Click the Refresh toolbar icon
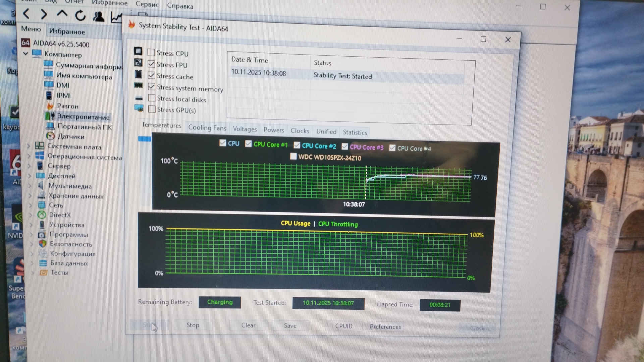The image size is (644, 362). coord(80,15)
